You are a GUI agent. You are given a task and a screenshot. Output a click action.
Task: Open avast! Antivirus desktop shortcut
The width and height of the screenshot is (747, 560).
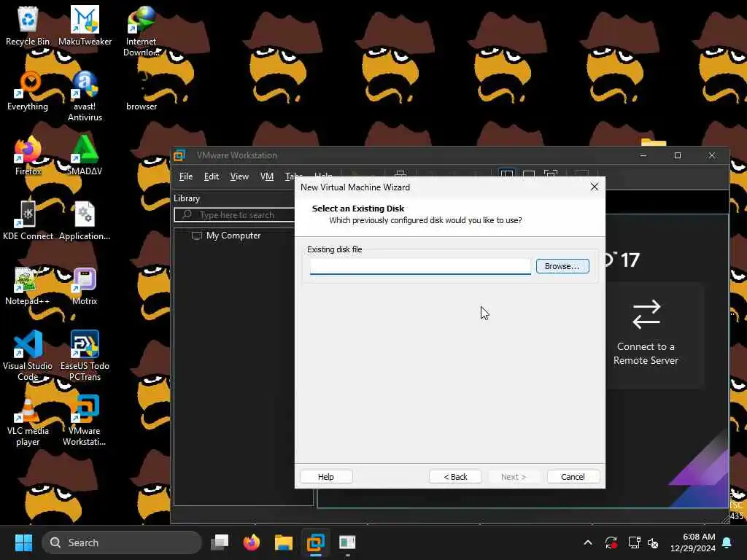click(x=85, y=96)
